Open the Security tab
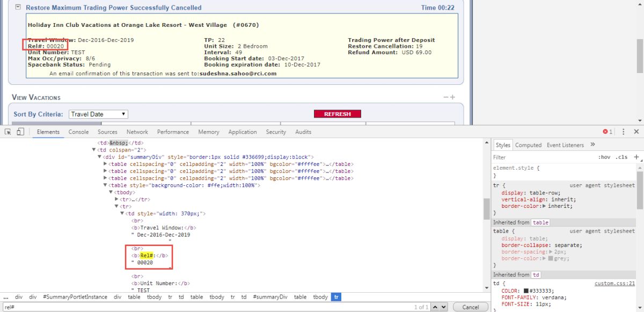The height and width of the screenshot is (312, 644). point(276,132)
